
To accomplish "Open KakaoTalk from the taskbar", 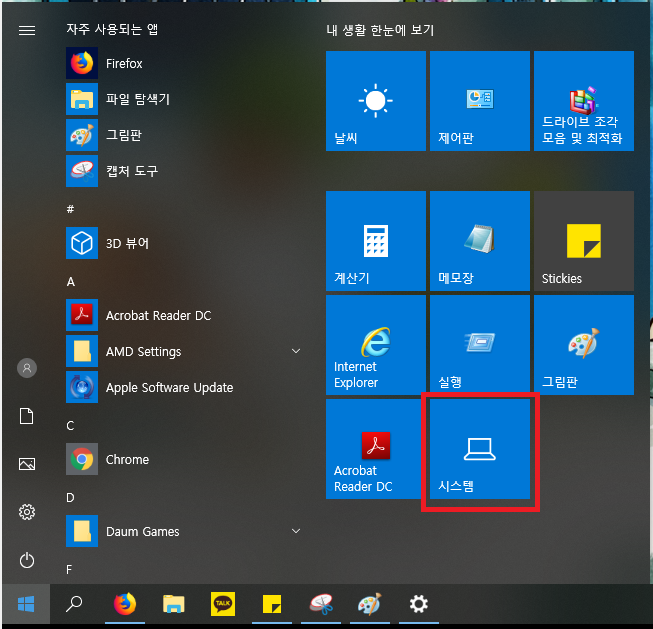I will [x=223, y=604].
